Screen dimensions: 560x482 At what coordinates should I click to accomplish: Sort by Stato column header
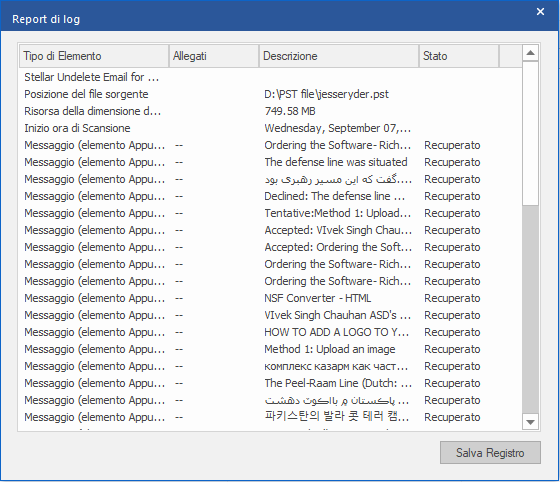[x=459, y=56]
